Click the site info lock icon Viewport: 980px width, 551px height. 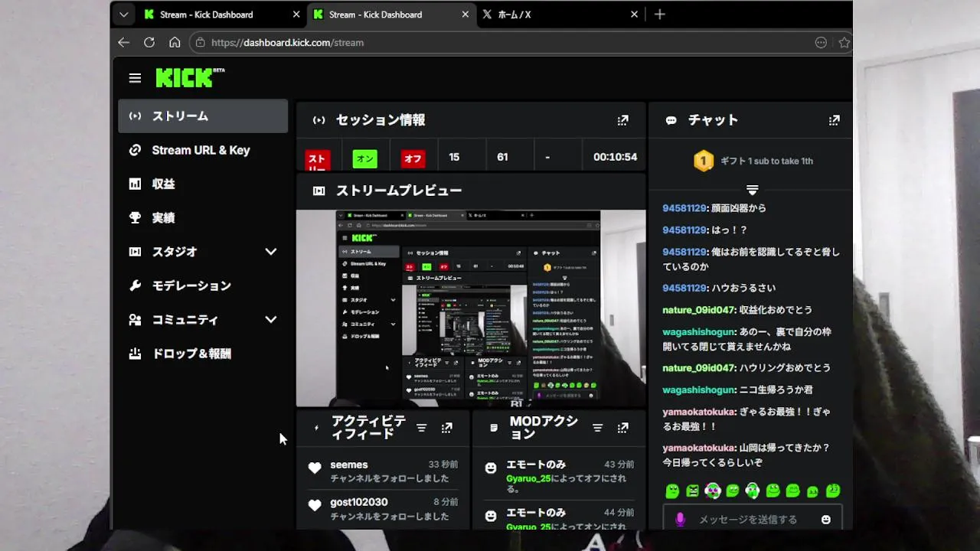(x=201, y=43)
